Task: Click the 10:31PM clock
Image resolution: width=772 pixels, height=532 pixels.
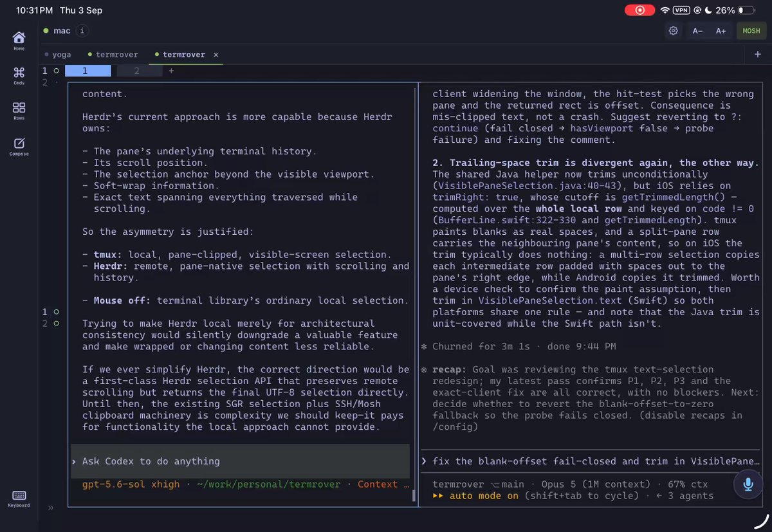Action: (33, 10)
